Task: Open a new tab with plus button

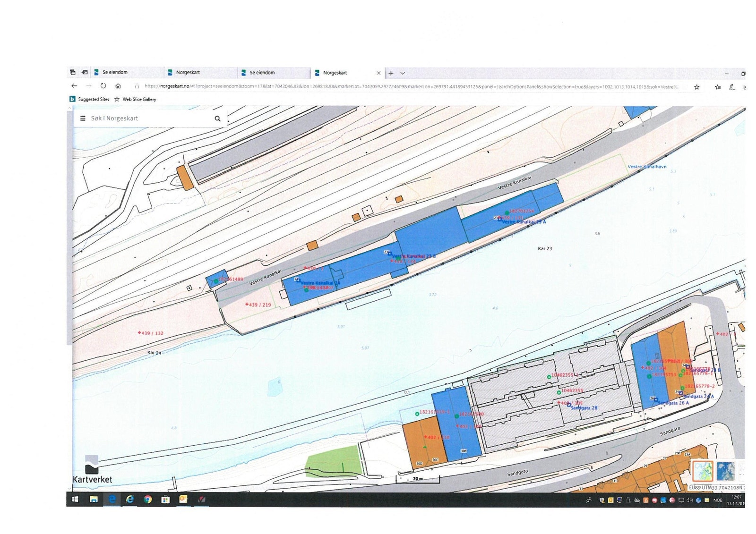Action: pyautogui.click(x=391, y=73)
